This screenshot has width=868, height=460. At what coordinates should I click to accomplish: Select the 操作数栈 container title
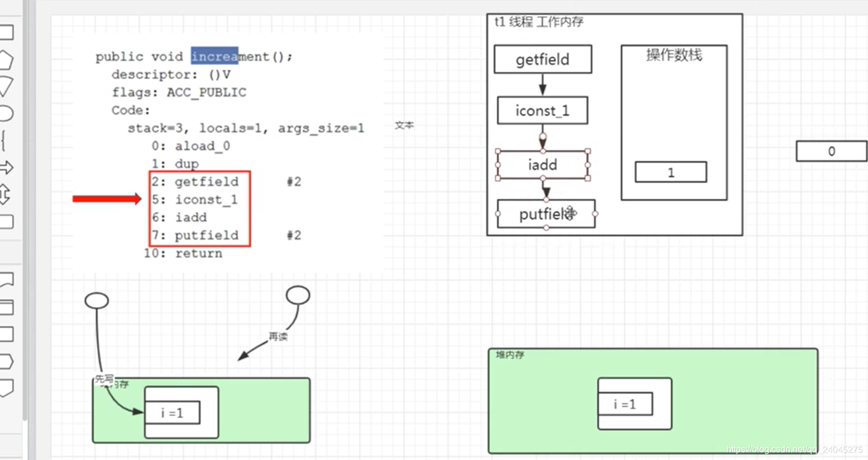pyautogui.click(x=674, y=55)
